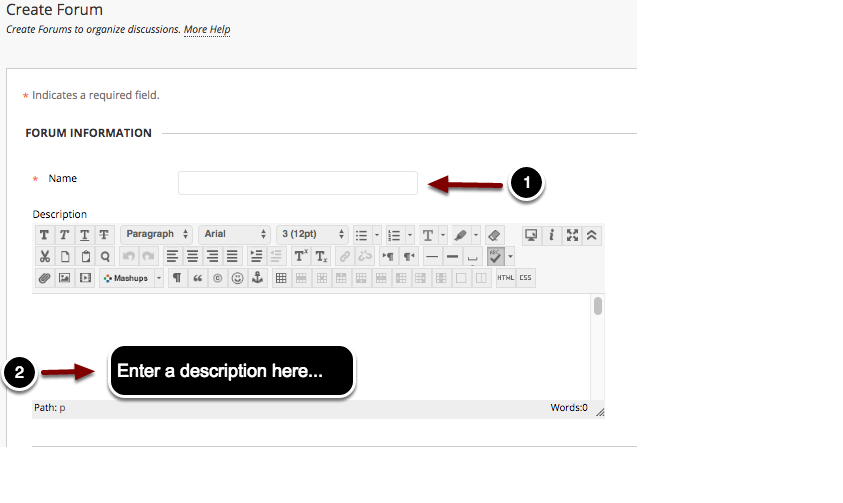
Task: Insert a table grid
Action: click(281, 278)
